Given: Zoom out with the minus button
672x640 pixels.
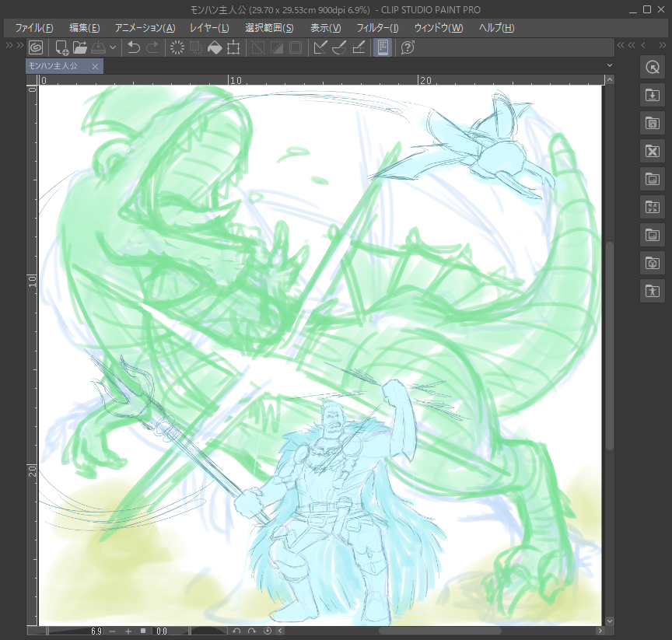Looking at the screenshot, I should (112, 631).
